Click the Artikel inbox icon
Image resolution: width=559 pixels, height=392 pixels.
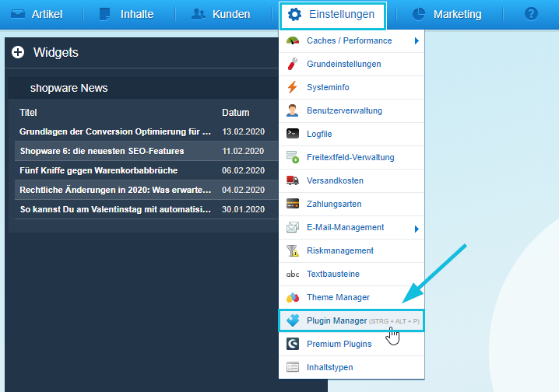[18, 14]
